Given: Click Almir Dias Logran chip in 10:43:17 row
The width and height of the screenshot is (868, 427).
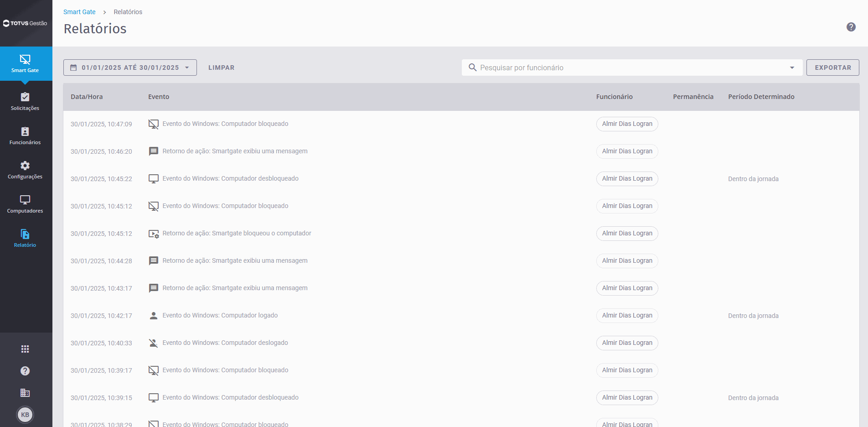Looking at the screenshot, I should [627, 288].
